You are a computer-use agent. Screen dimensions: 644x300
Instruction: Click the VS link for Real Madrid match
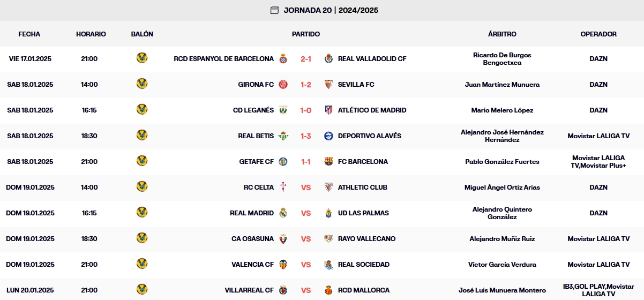coord(306,213)
